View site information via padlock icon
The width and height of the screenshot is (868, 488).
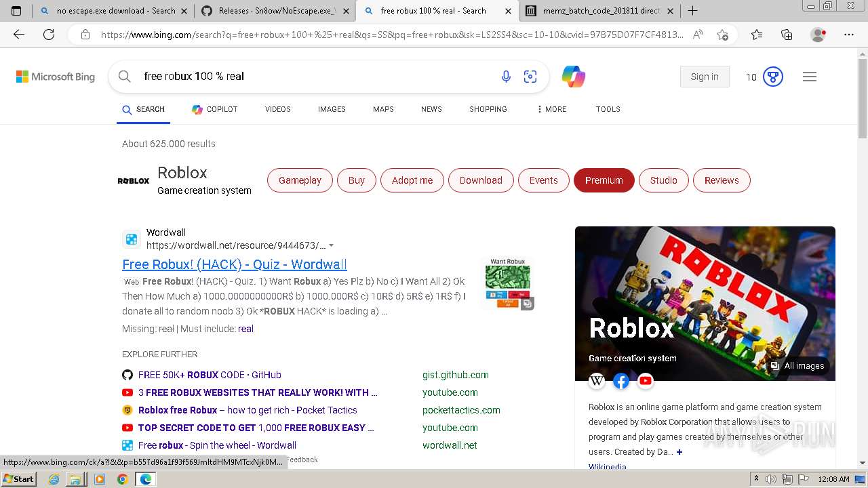(x=85, y=35)
